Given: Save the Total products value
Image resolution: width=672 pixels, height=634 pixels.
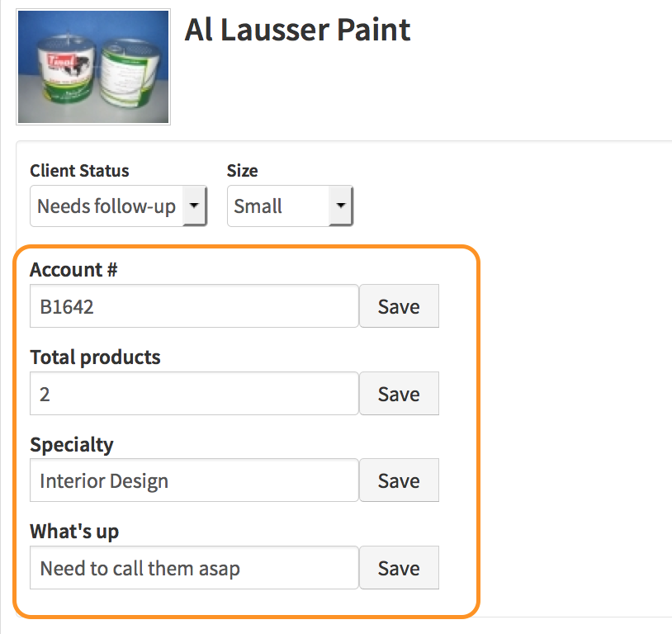Looking at the screenshot, I should coord(399,394).
